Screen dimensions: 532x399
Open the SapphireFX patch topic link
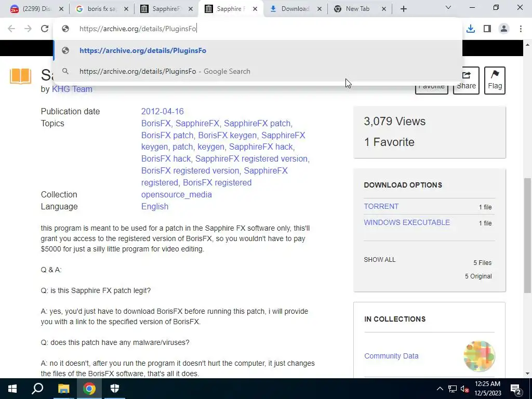[x=257, y=123]
